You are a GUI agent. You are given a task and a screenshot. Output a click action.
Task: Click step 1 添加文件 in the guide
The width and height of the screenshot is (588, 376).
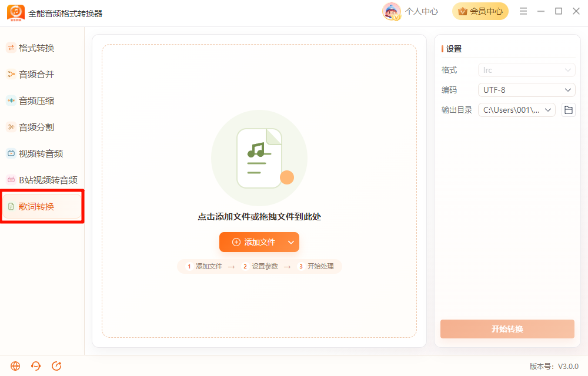pyautogui.click(x=205, y=266)
